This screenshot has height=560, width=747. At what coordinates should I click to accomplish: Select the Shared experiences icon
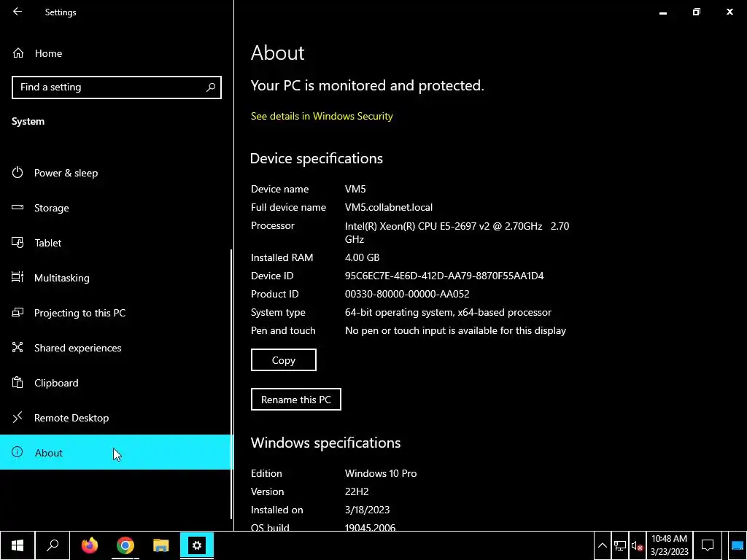pos(18,347)
